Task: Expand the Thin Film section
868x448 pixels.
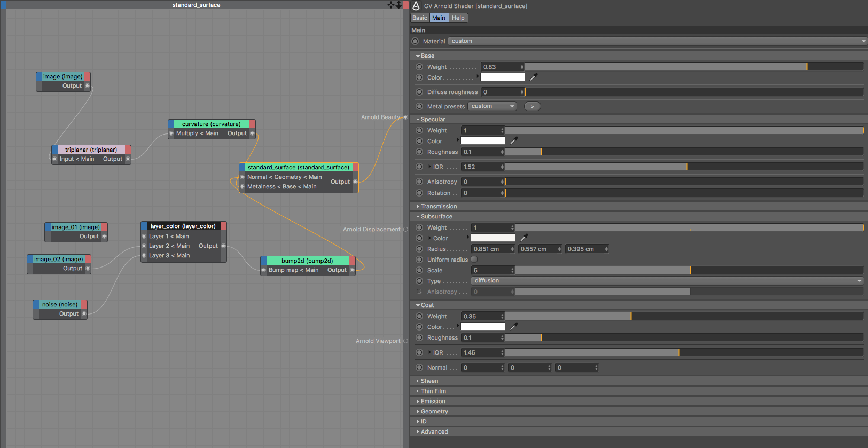Action: (418, 391)
